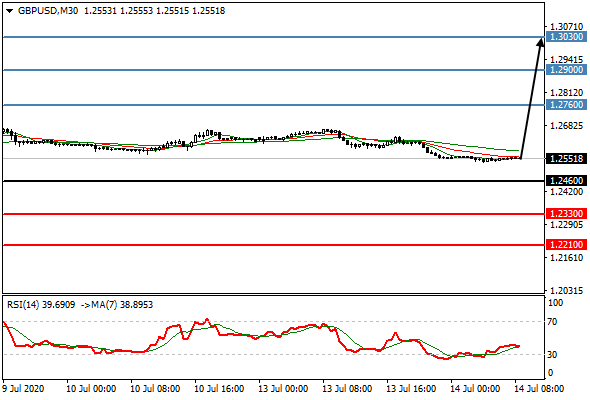Select the 13 Jul 08:00 time marker
Screen dimensions: 590x400
pyautogui.click(x=347, y=389)
